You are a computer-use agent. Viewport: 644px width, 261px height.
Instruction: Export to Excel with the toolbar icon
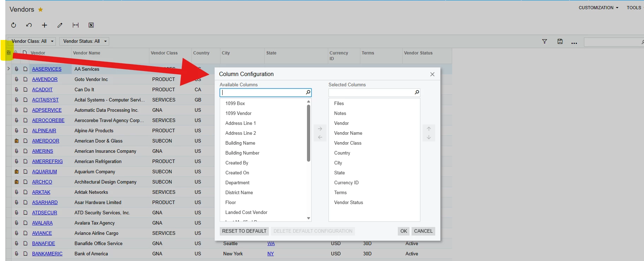tap(91, 25)
